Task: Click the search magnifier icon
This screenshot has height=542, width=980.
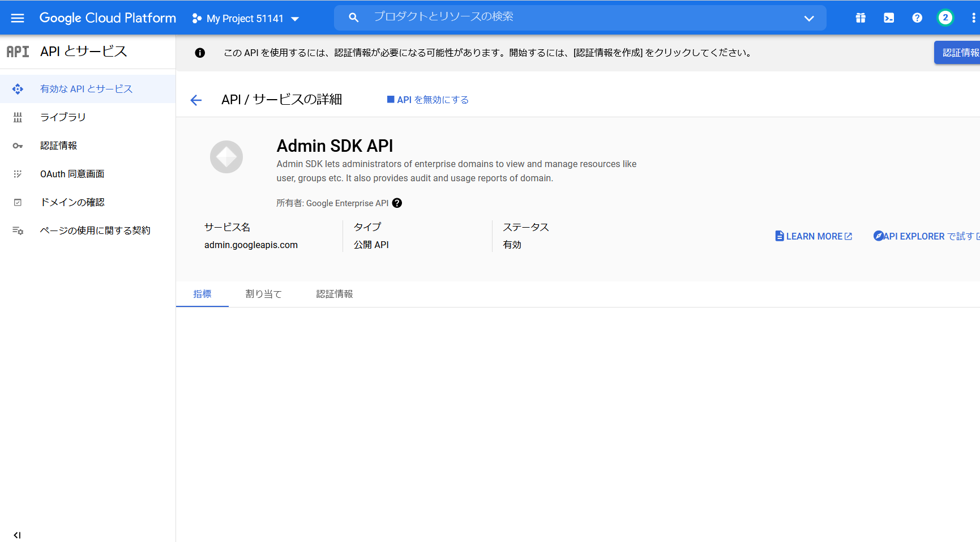Action: 354,18
